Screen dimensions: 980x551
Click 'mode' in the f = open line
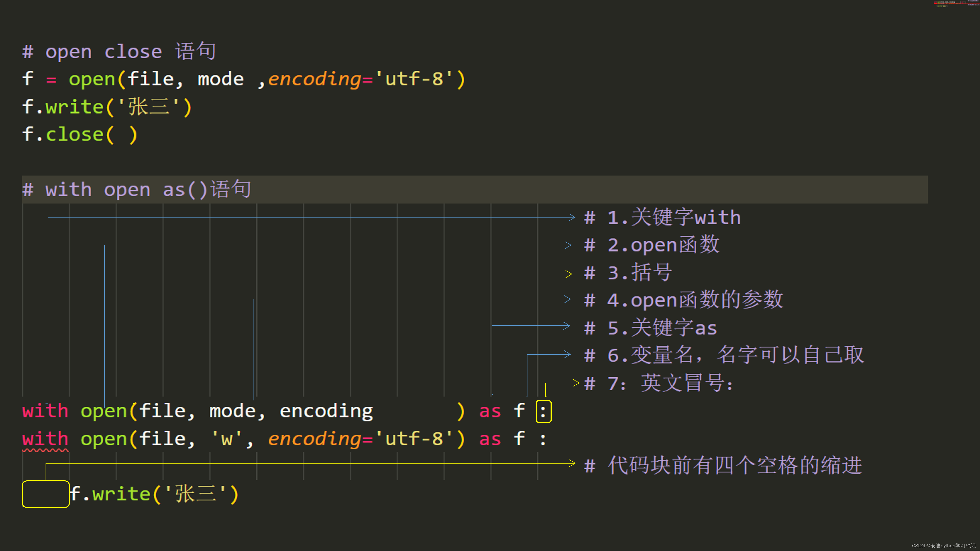click(x=221, y=79)
